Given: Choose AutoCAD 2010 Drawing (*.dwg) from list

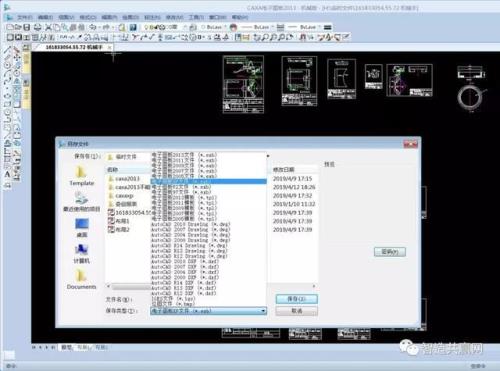Looking at the screenshot, I should [x=190, y=224].
